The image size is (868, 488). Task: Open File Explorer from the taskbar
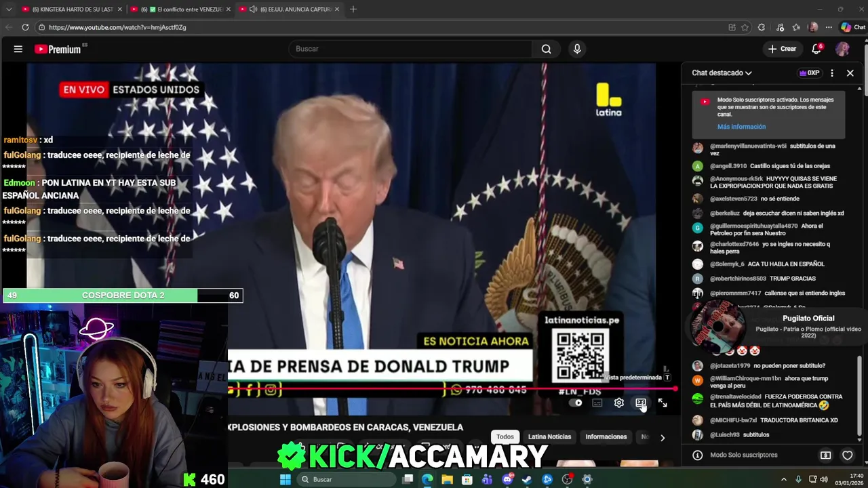[447, 479]
